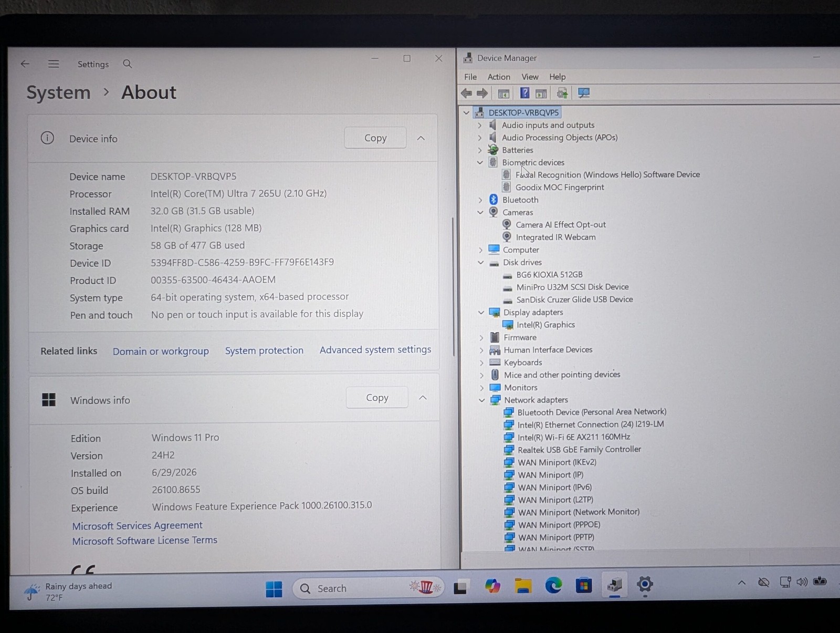Open the Windows Start menu
The width and height of the screenshot is (840, 633).
tap(274, 589)
